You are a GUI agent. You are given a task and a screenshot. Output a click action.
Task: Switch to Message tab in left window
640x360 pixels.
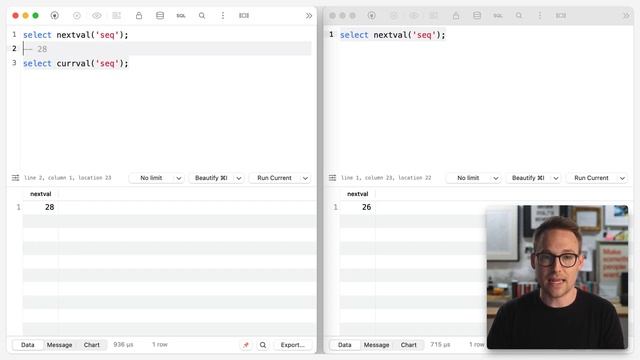tap(59, 345)
